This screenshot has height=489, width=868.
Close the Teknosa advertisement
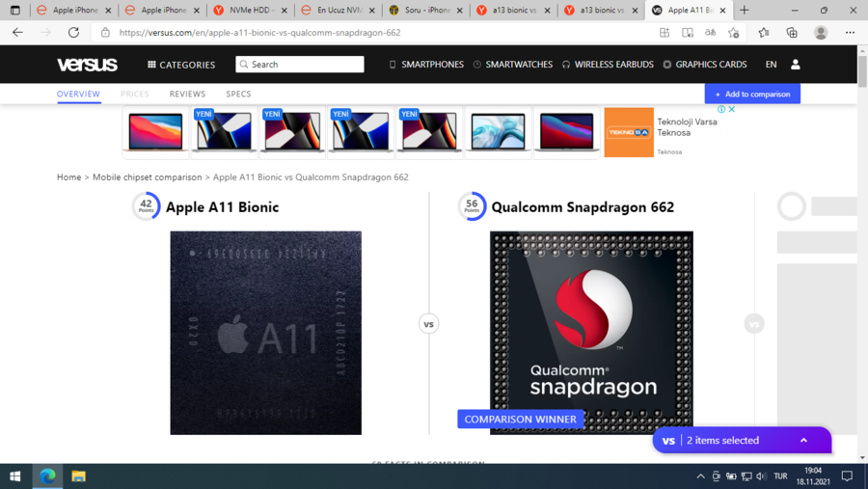[x=731, y=109]
